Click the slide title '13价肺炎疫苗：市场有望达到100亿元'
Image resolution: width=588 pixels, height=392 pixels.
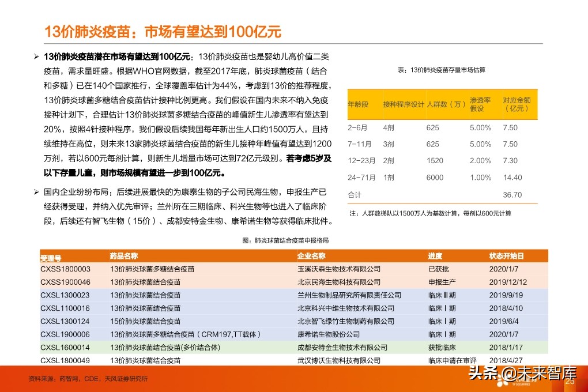(163, 32)
